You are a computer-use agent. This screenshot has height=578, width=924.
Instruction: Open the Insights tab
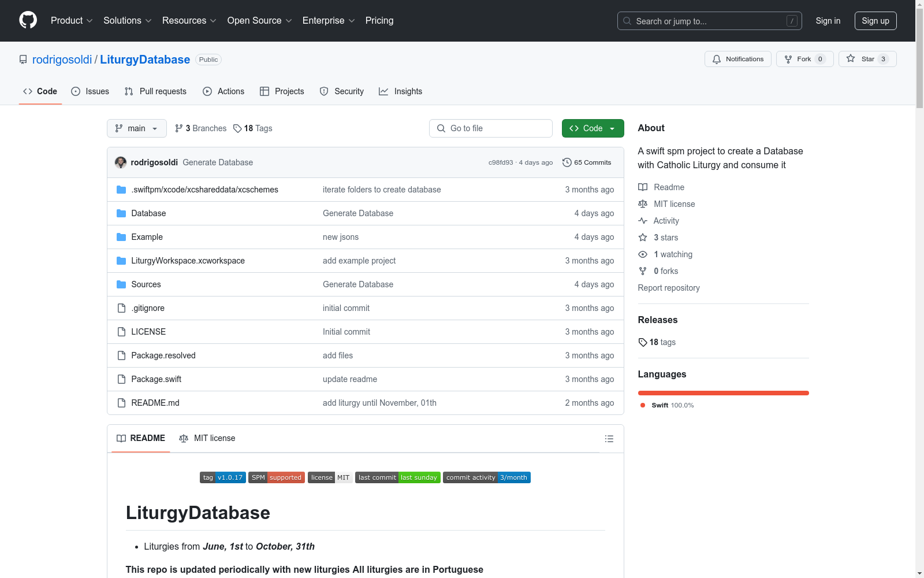pos(400,91)
